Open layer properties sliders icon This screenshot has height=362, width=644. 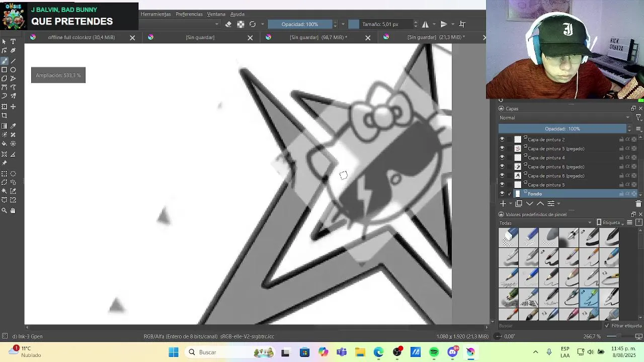click(x=551, y=204)
